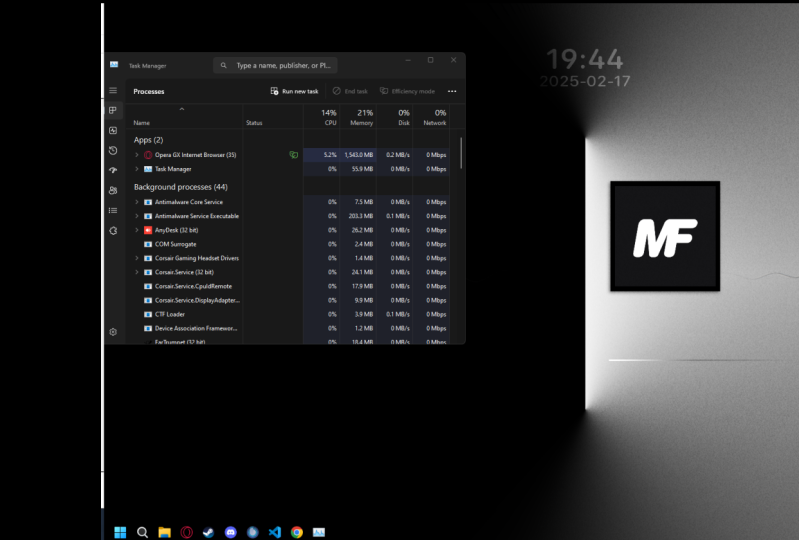
Task: Sort processes by the Network column header
Action: click(431, 117)
